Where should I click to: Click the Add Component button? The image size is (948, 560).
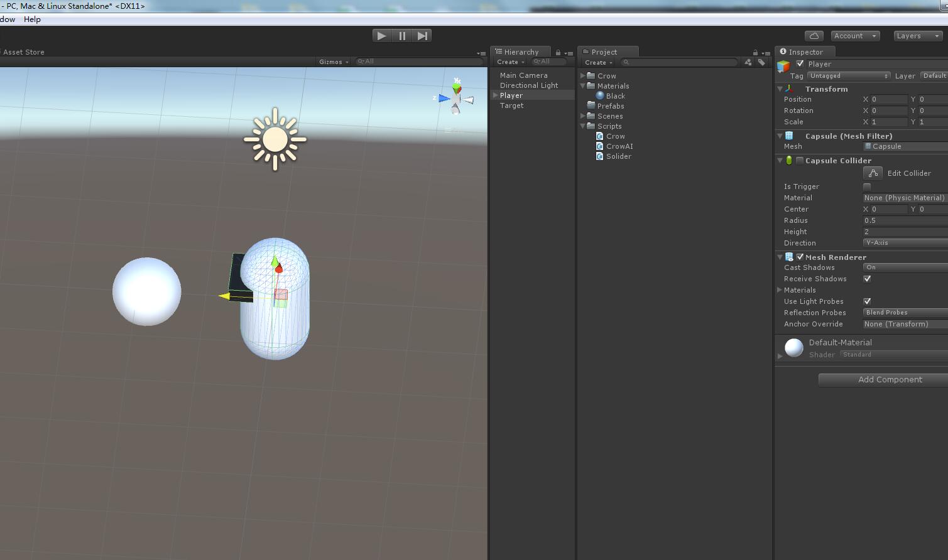pos(890,380)
